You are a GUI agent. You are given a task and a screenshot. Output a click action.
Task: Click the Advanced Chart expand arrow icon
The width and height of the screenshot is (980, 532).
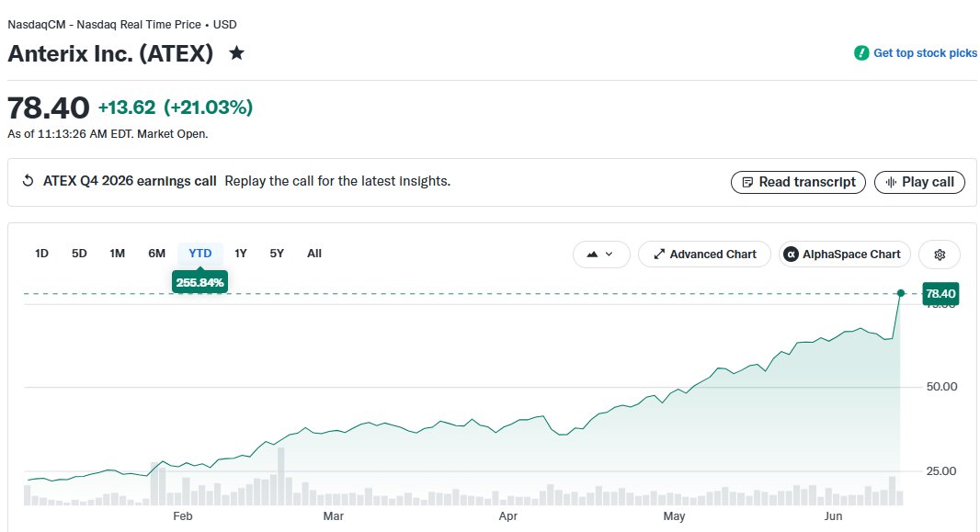[x=659, y=255]
